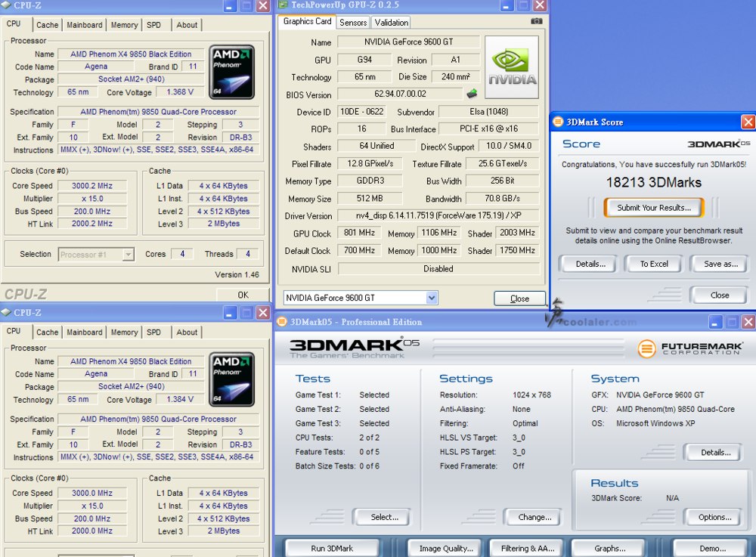Screen dimensions: 756x557
Task: Click the Memory Type value GDDR3
Action: (370, 181)
